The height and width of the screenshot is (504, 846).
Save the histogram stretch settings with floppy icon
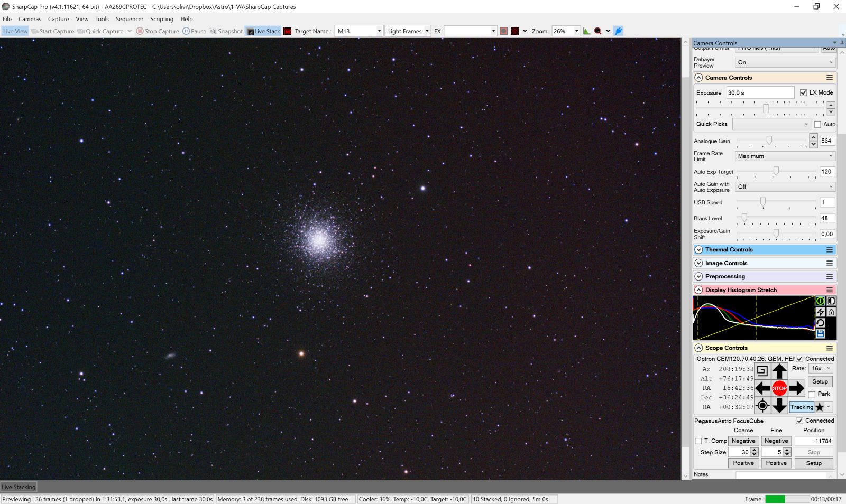click(820, 334)
